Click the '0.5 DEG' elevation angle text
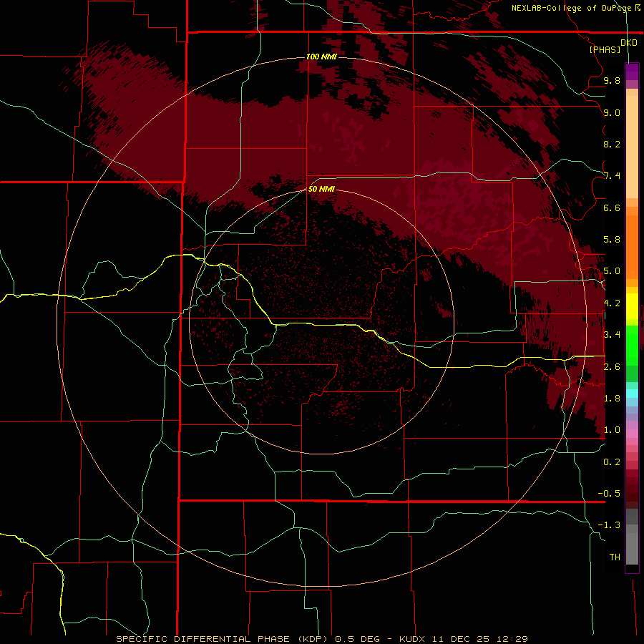Image resolution: width=644 pixels, height=644 pixels. (x=357, y=639)
